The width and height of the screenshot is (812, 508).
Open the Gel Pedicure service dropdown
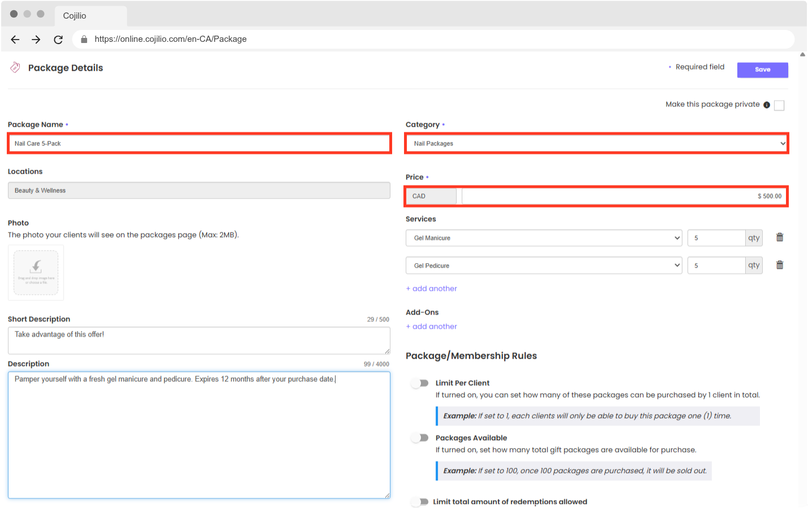click(x=544, y=265)
